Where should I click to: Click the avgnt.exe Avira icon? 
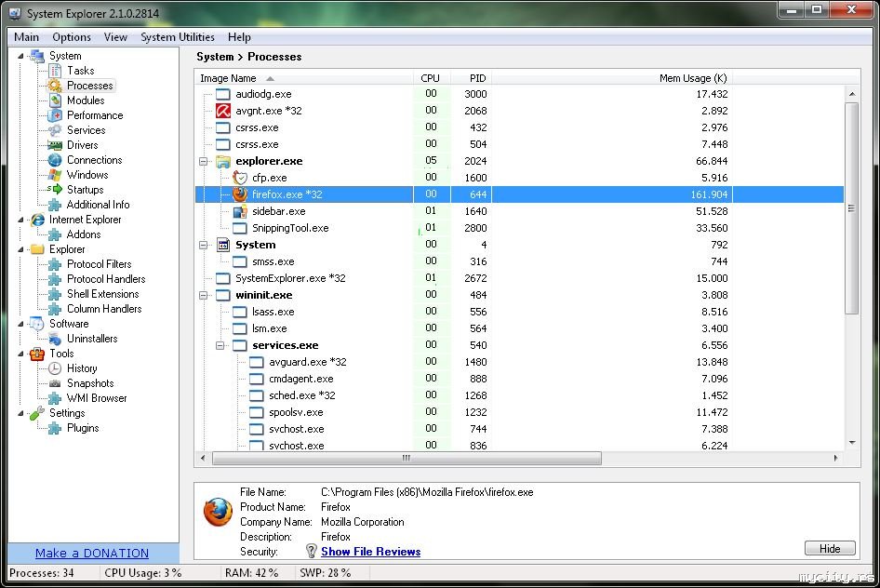point(223,111)
